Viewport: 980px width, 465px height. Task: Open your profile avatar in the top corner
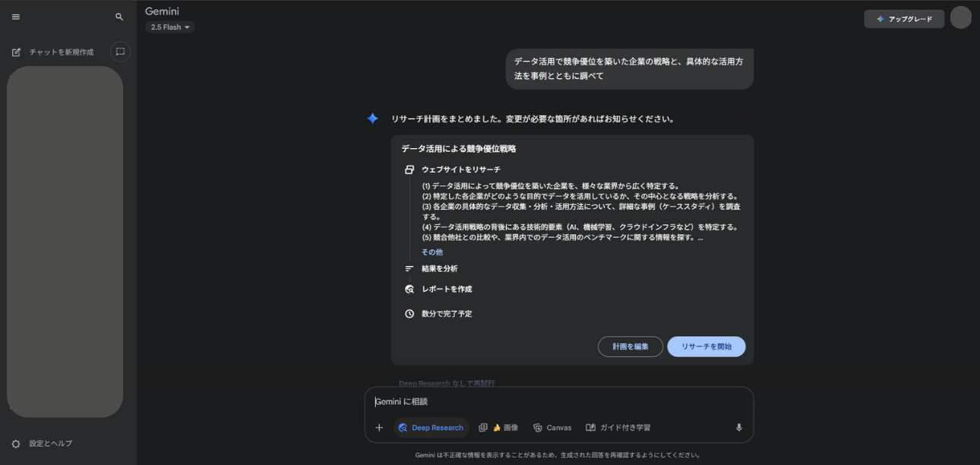pyautogui.click(x=960, y=17)
